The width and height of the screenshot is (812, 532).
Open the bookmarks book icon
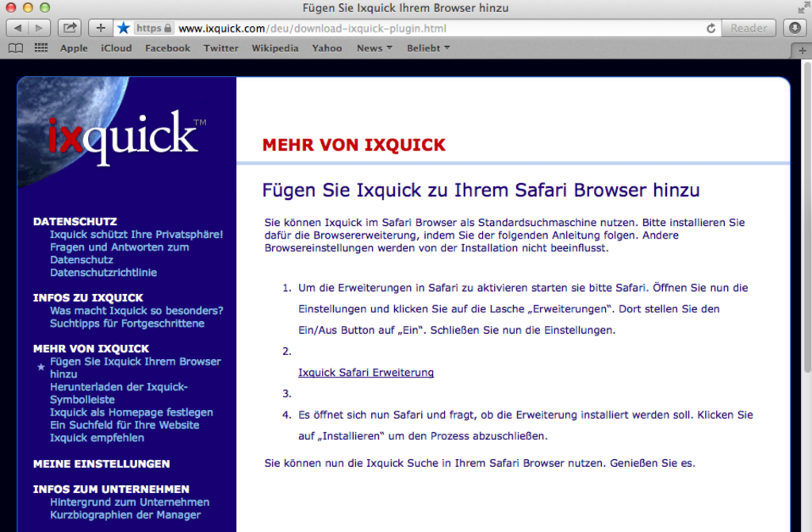pos(16,48)
